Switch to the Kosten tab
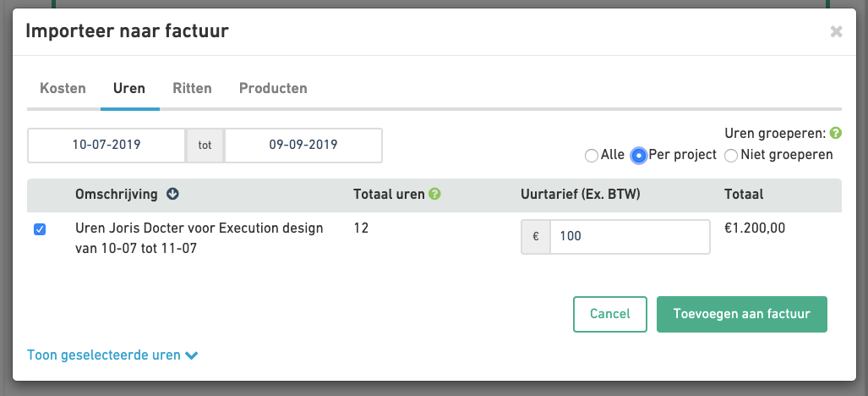Image resolution: width=868 pixels, height=396 pixels. [x=63, y=88]
